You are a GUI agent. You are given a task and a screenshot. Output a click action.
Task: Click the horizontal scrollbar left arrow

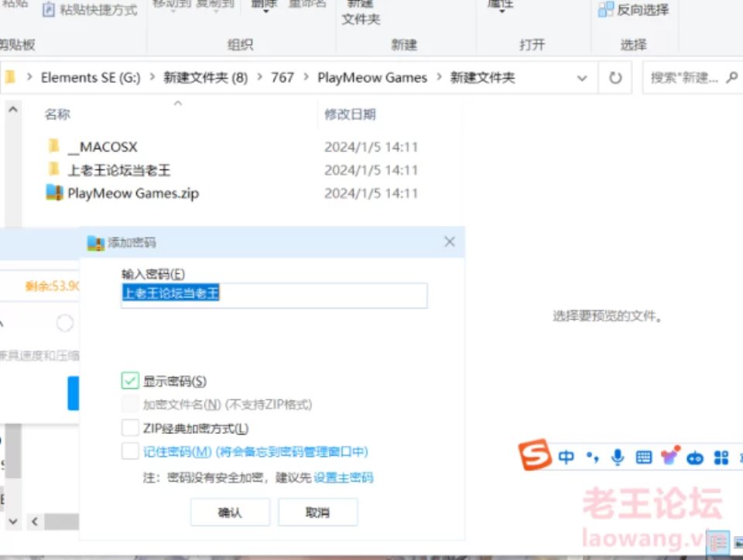tap(35, 521)
